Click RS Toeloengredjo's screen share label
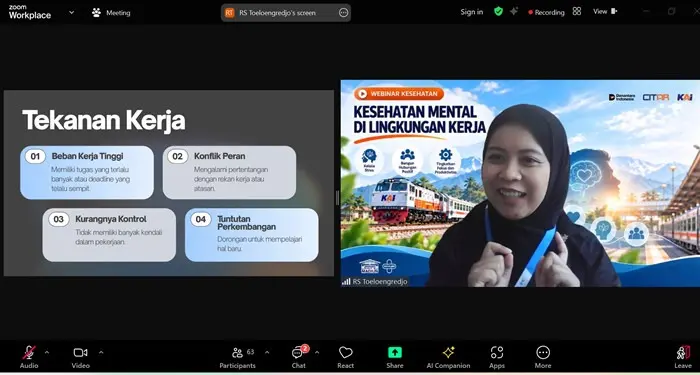Viewport: 700px width, 375px height. coord(277,13)
